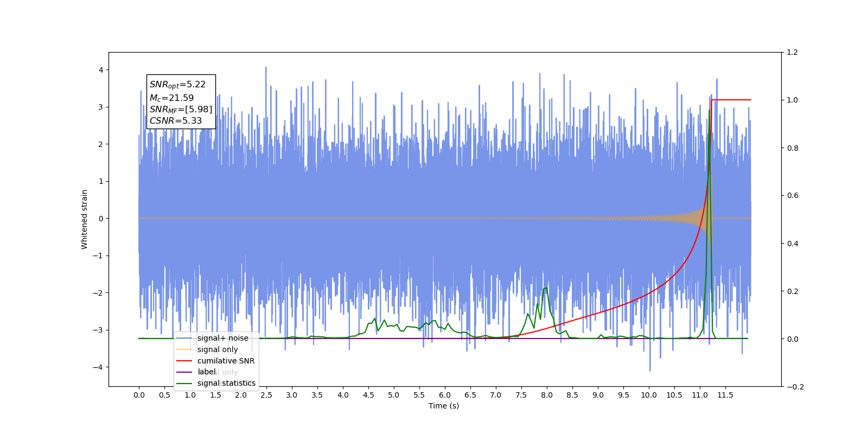Click the 11.5 tick on time axis

tap(725, 395)
